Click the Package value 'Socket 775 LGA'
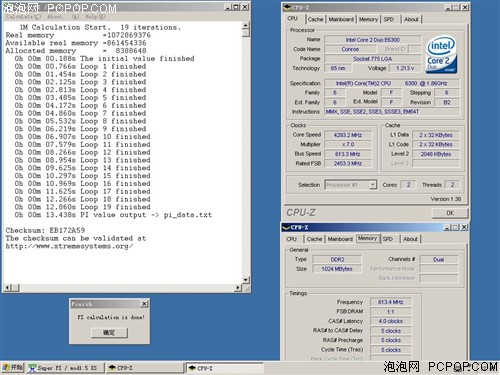Viewport: 500px width, 375px height. pos(373,59)
